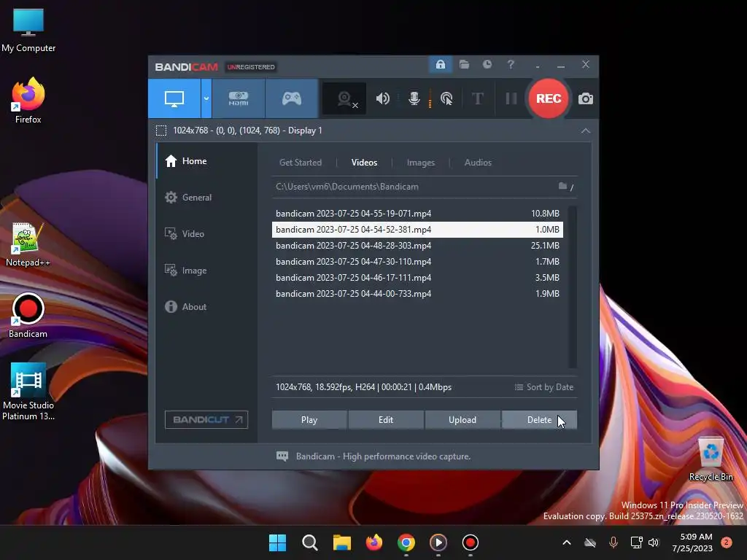
Task: Start recording with the REC button
Action: coord(549,98)
